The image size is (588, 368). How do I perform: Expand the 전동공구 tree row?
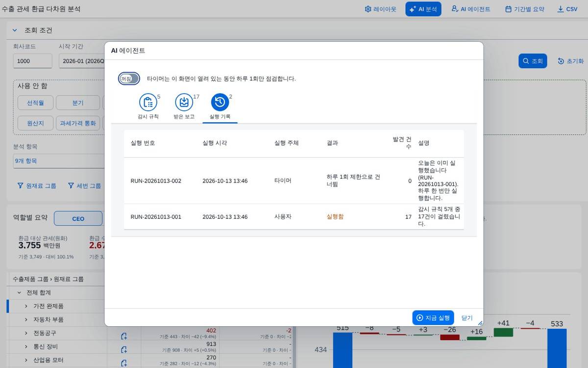pos(26,333)
